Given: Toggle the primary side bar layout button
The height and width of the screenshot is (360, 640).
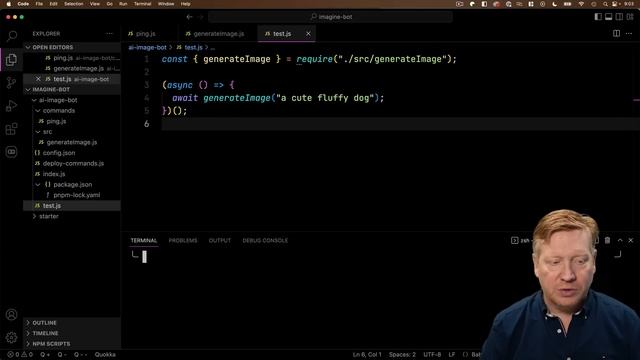Looking at the screenshot, I should [x=598, y=17].
